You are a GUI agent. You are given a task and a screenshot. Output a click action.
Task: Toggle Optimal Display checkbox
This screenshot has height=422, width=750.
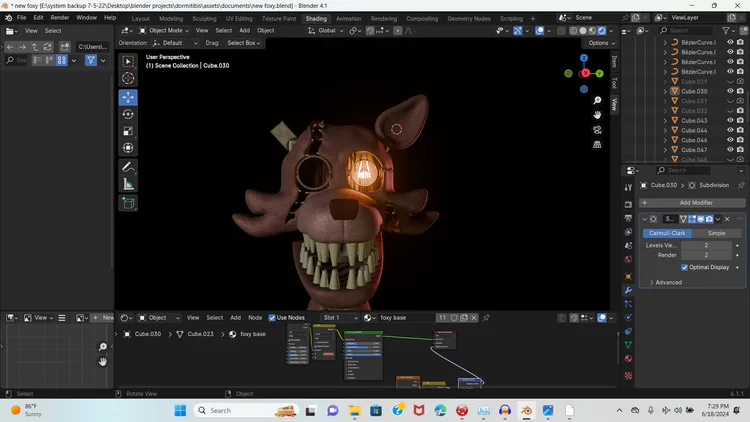point(684,267)
